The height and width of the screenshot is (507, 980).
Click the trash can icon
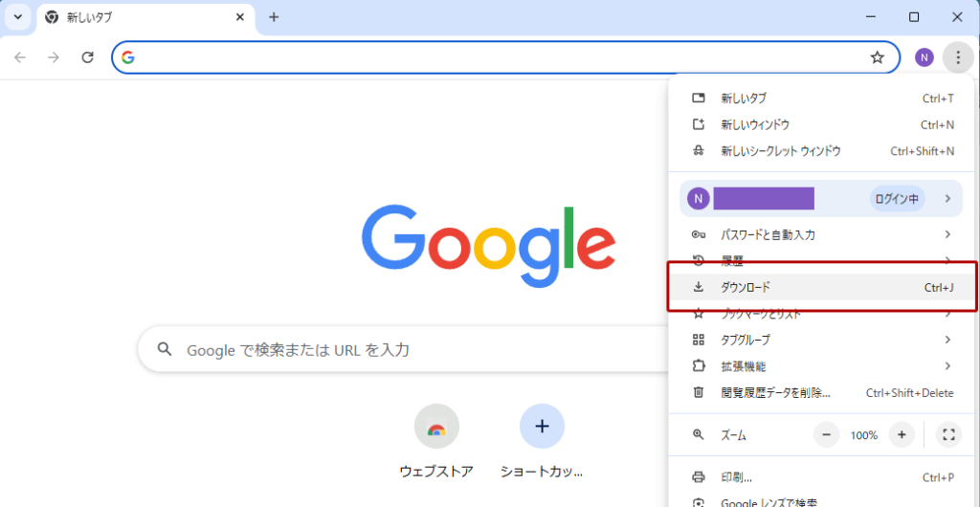[x=699, y=393]
